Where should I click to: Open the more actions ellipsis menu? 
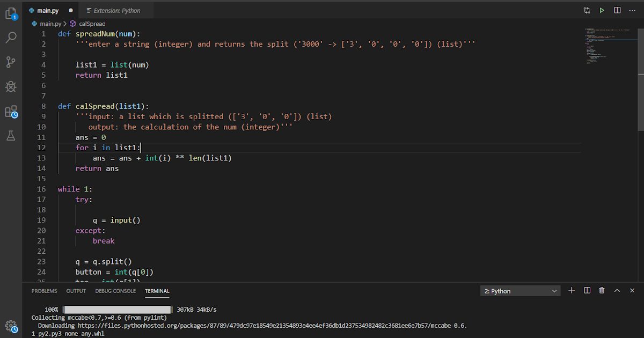pos(632,10)
